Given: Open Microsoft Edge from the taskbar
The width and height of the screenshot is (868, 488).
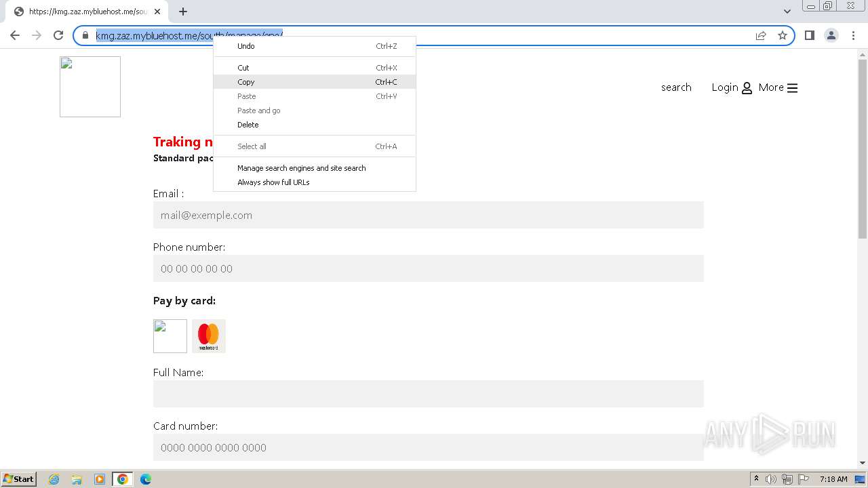Looking at the screenshot, I should coord(146,479).
